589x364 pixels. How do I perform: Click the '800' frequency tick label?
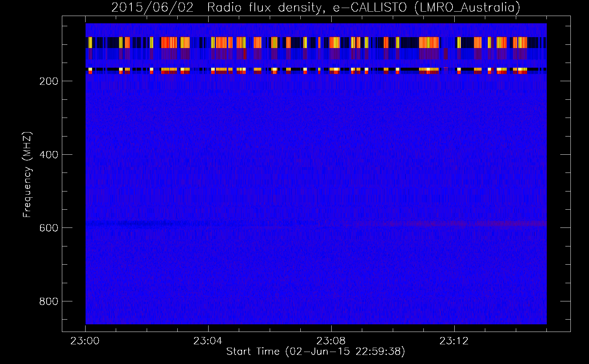(50, 301)
